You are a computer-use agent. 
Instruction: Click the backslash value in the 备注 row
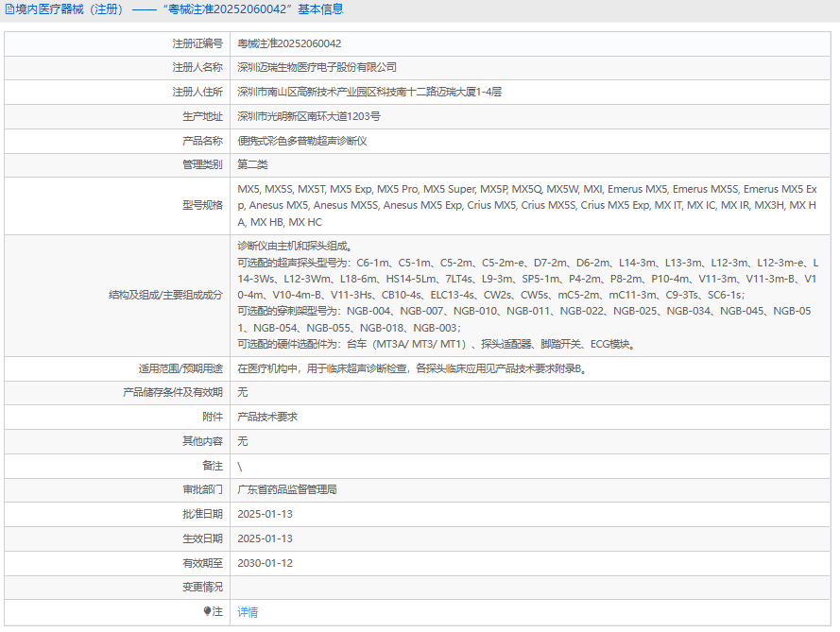[239, 467]
